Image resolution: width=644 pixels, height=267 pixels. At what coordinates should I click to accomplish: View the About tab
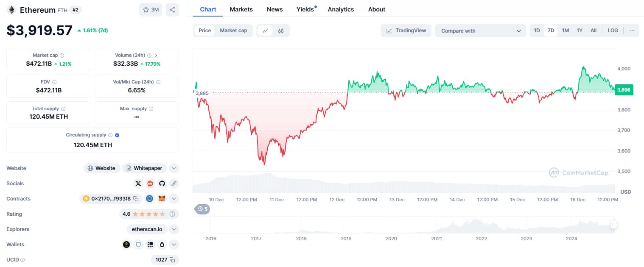(377, 9)
